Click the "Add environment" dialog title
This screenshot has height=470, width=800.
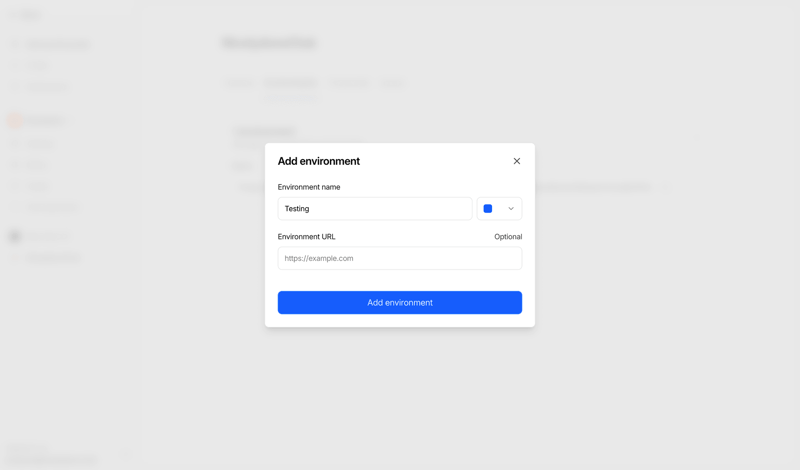pos(319,161)
